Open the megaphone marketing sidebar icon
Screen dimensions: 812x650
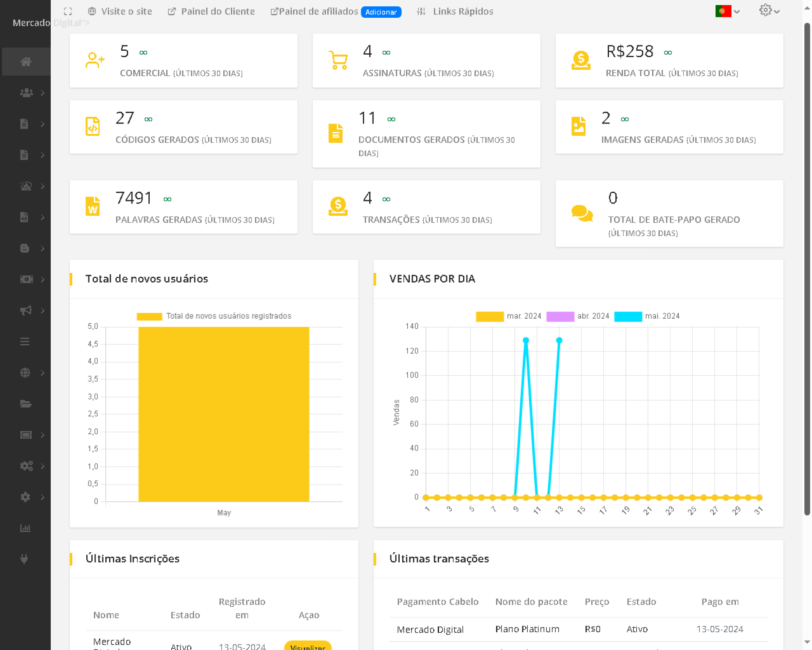(x=26, y=311)
